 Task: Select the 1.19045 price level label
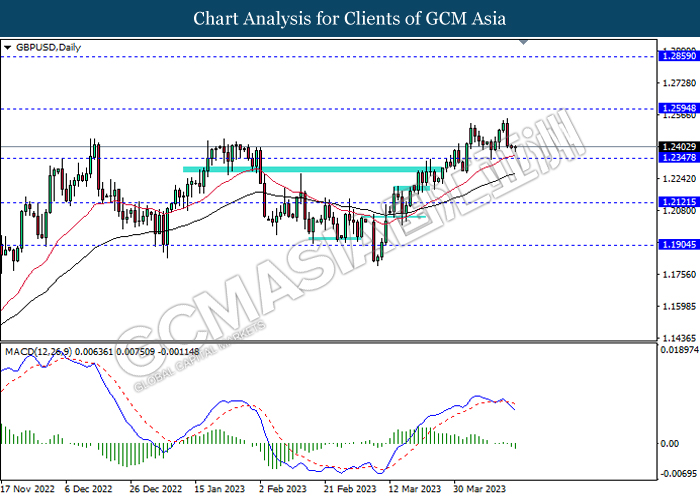679,245
